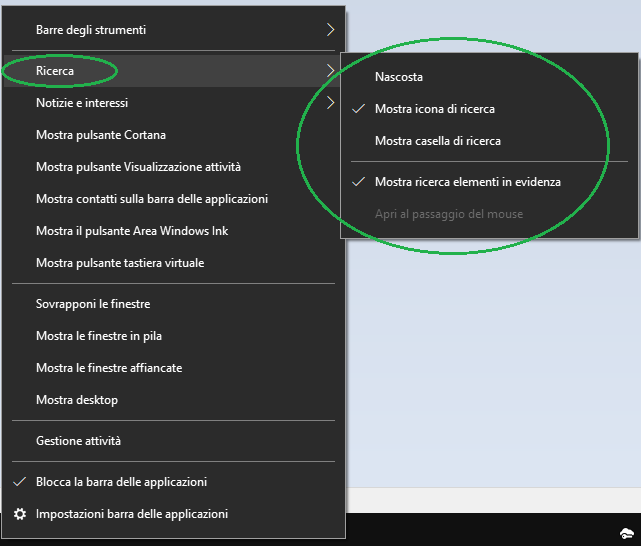Toggle Blocca la barra delle applicazioni

pos(174,482)
